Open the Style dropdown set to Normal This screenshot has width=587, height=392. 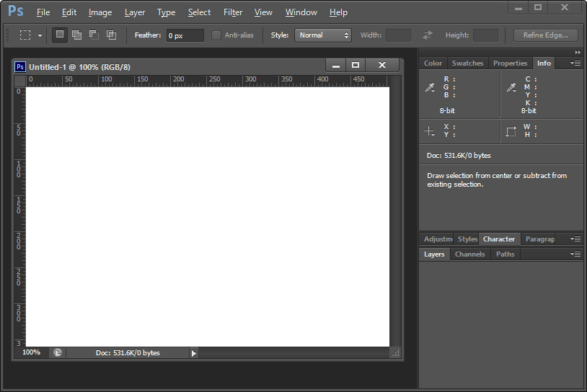click(322, 35)
